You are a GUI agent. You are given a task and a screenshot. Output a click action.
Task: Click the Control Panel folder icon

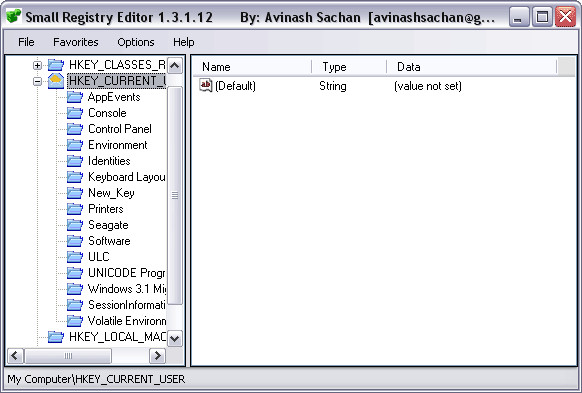(x=75, y=129)
